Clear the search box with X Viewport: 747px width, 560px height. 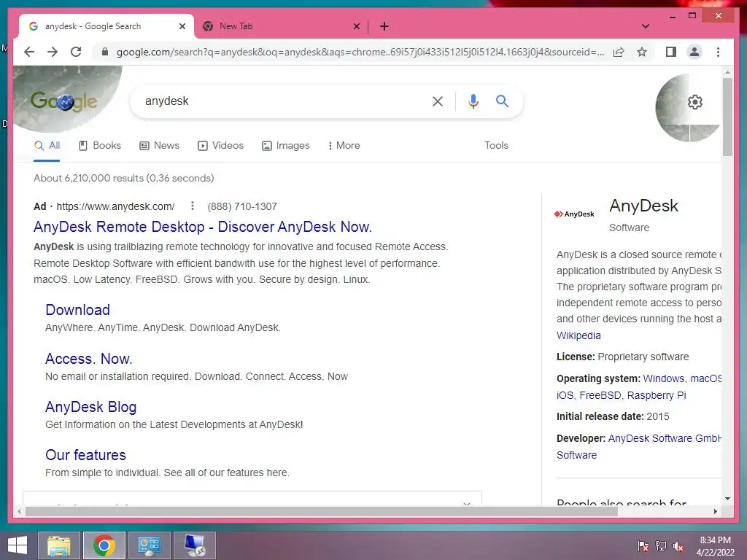[438, 101]
